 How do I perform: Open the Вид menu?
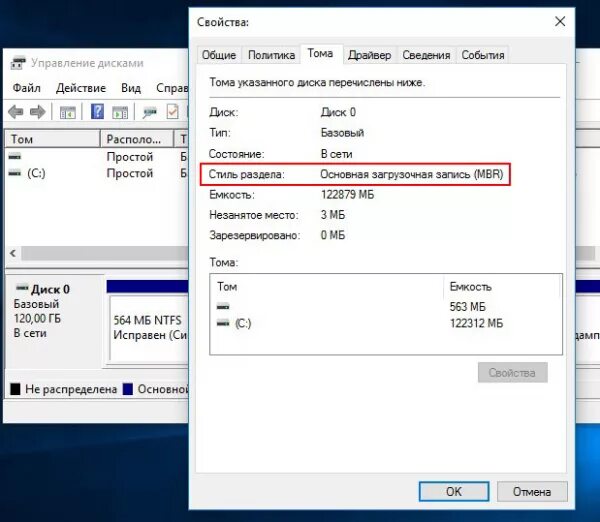point(131,88)
